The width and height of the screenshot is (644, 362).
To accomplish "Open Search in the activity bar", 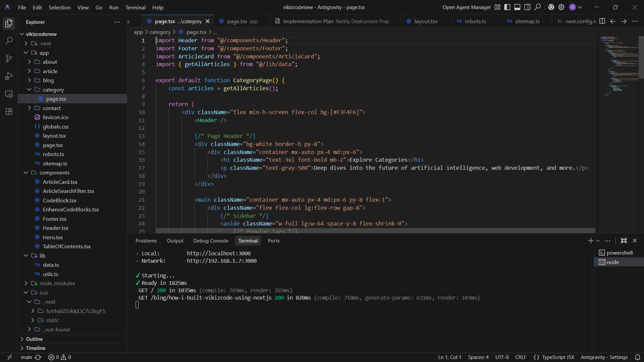I will [x=9, y=41].
